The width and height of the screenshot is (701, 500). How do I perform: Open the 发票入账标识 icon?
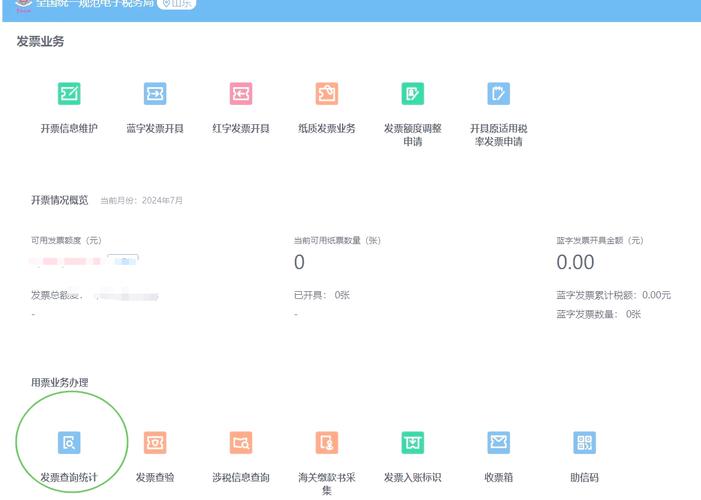pyautogui.click(x=413, y=442)
